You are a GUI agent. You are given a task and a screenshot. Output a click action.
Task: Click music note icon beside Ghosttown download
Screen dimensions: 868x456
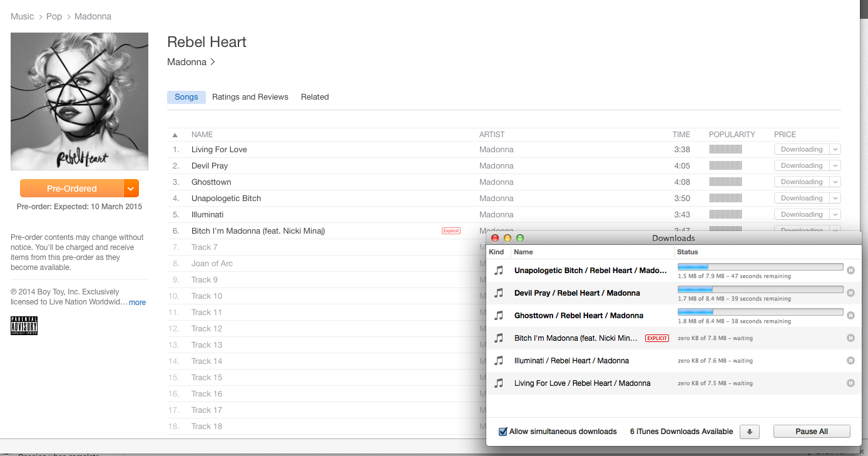499,316
